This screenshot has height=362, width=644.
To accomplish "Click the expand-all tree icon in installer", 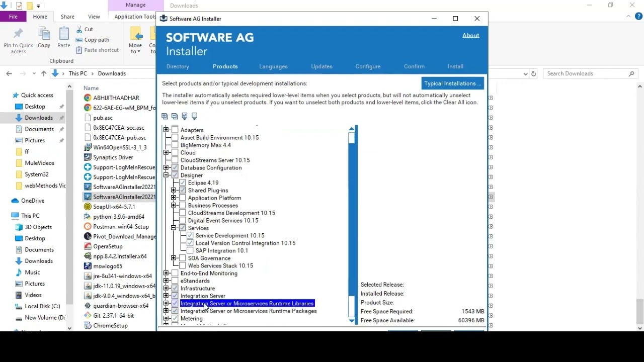I will pos(165,116).
